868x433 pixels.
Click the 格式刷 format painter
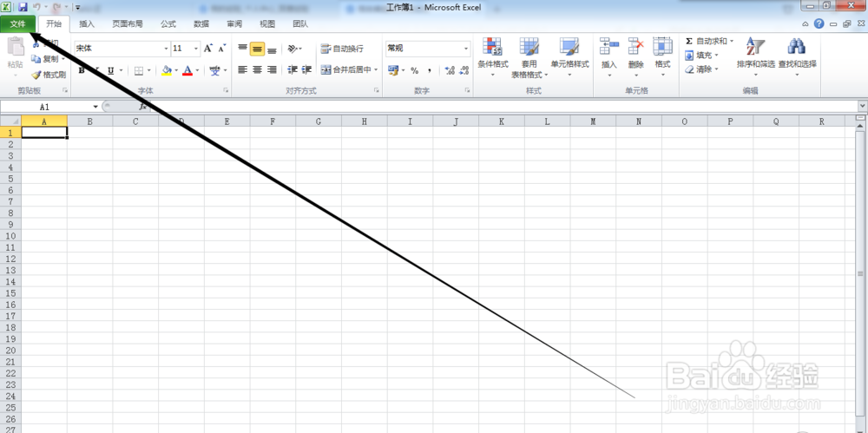point(49,75)
